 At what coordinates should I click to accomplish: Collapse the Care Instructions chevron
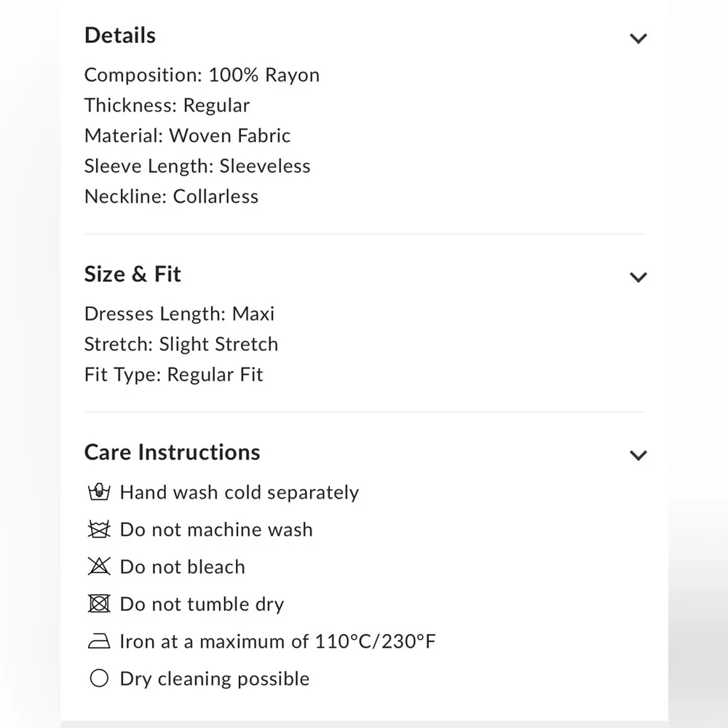coord(638,456)
